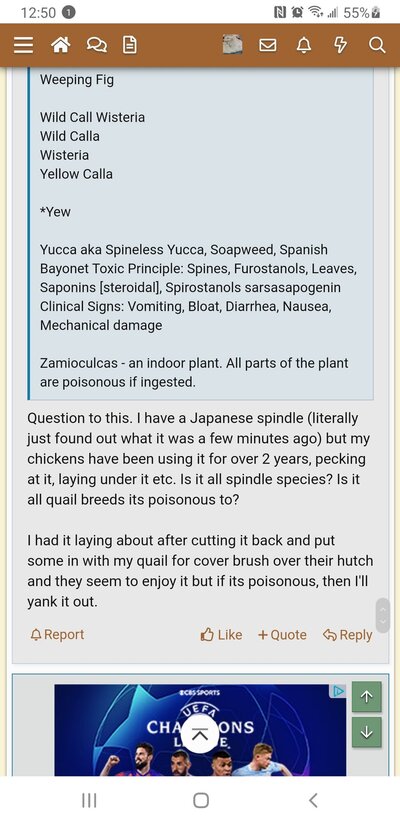Open the inbox envelope icon
Image resolution: width=400 pixels, height=823 pixels.
[268, 46]
